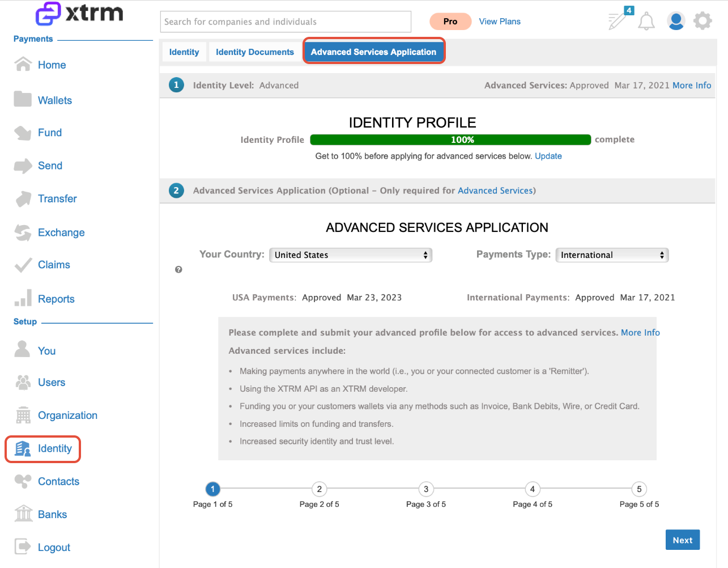Open the Transfer menu link

point(57,198)
